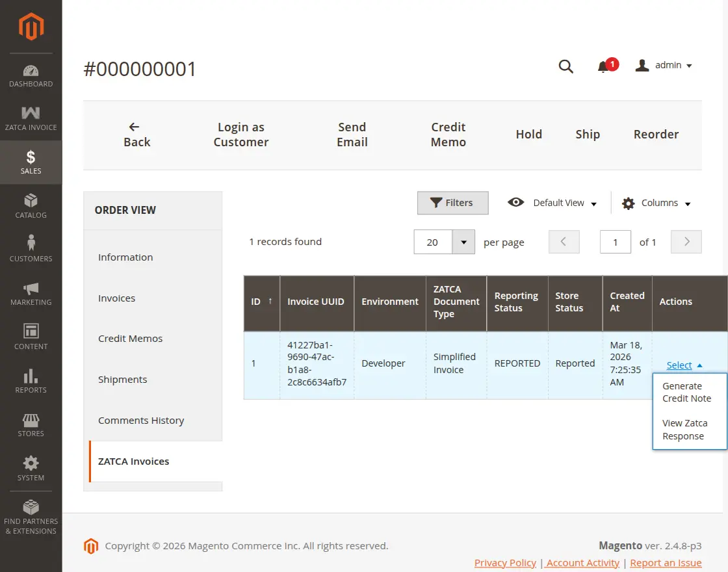Go to next grid page
Screen dimensions: 728x572
[x=686, y=242]
